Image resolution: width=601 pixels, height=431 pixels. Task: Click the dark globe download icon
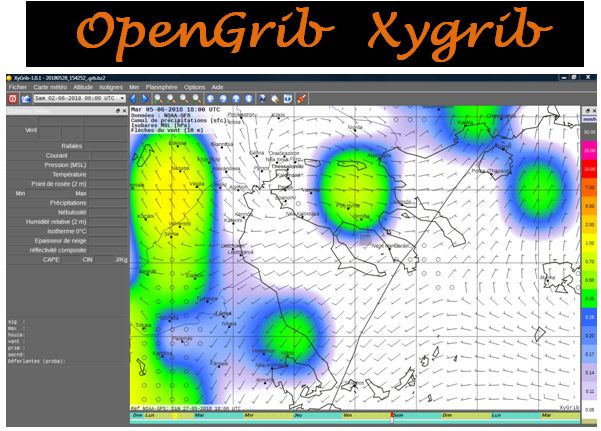(262, 99)
